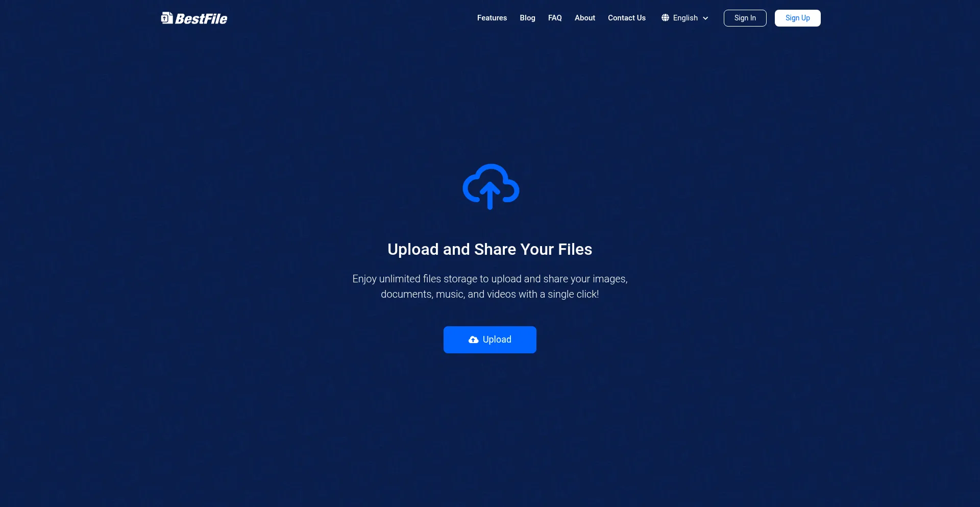The height and width of the screenshot is (507, 980).
Task: Click the up arrow inside the large cloud
Action: 490,196
